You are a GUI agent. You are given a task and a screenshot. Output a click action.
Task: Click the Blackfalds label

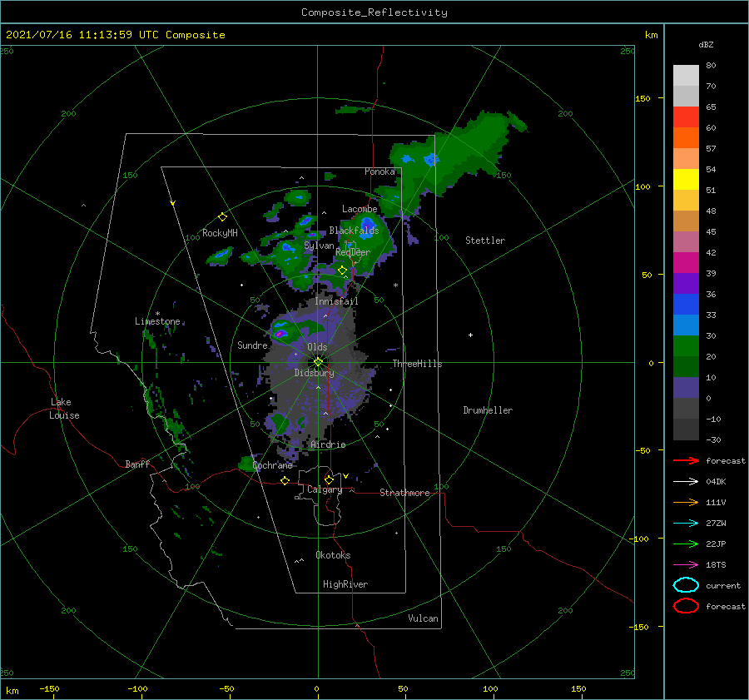354,231
